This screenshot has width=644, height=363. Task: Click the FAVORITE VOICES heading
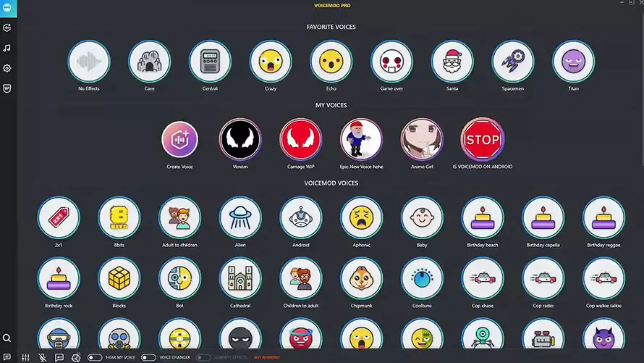tap(331, 27)
